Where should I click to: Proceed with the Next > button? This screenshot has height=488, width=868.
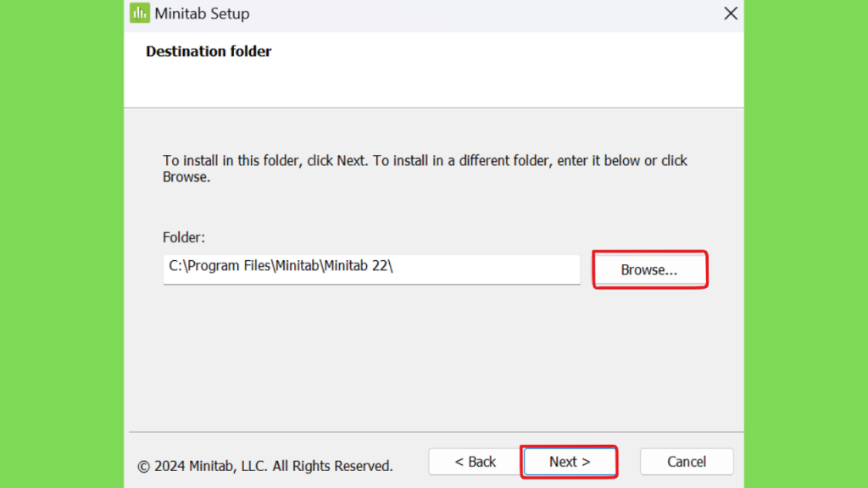[x=570, y=462]
